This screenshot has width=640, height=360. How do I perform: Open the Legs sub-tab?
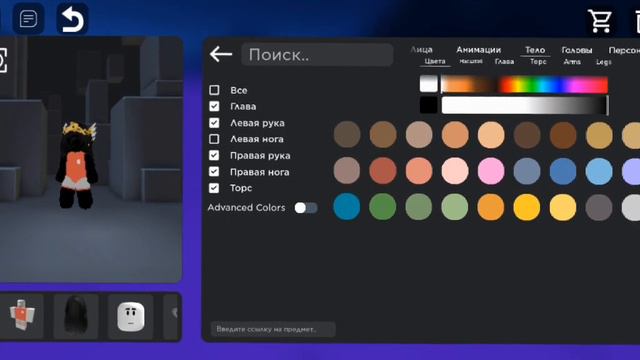(603, 62)
